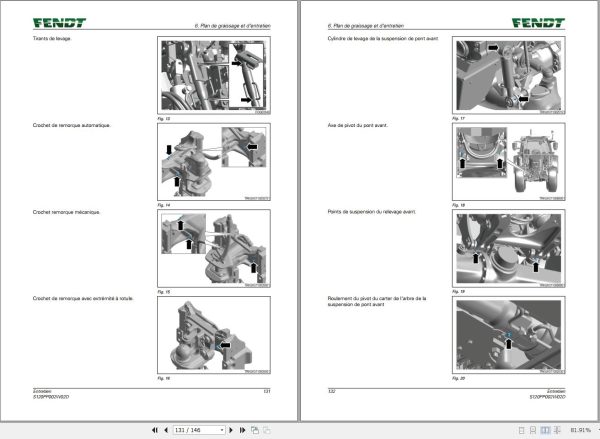
Task: Click the Fig. 20 pivot bearing illustration
Action: pos(509,335)
